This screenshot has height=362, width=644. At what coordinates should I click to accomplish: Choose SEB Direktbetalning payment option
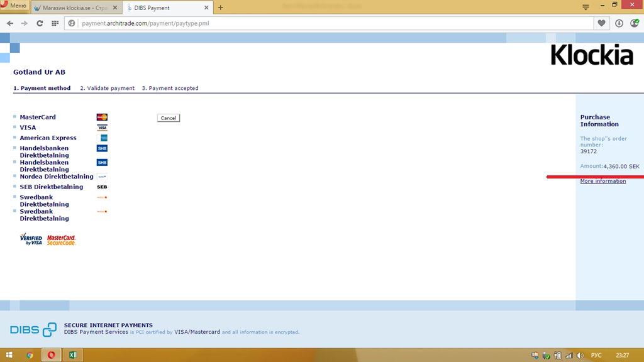[51, 187]
